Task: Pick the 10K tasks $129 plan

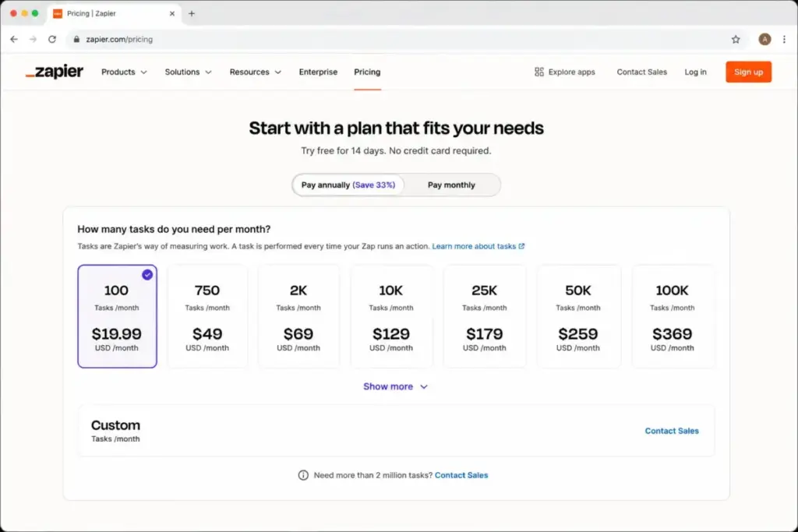Action: [x=391, y=316]
